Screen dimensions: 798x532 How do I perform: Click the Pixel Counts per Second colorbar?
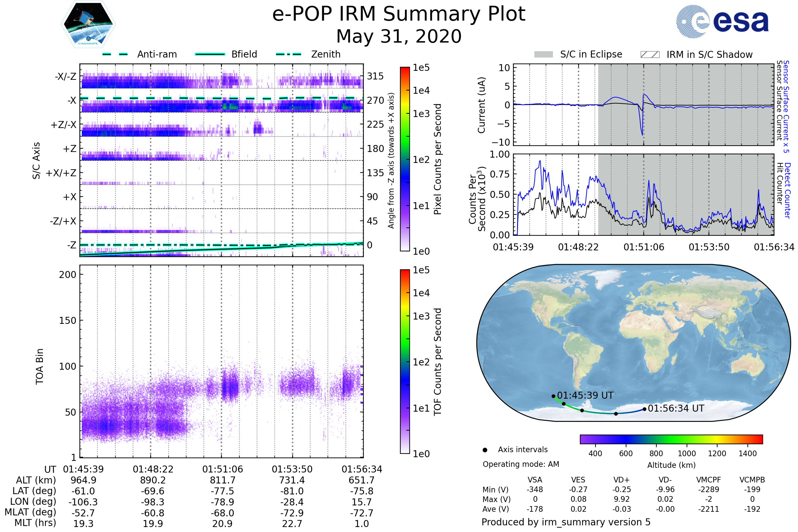(x=405, y=159)
